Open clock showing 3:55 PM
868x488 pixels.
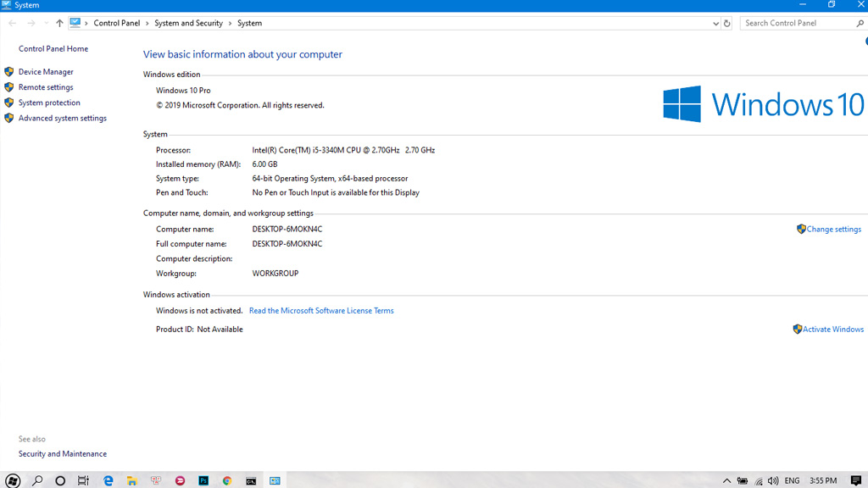click(x=823, y=480)
